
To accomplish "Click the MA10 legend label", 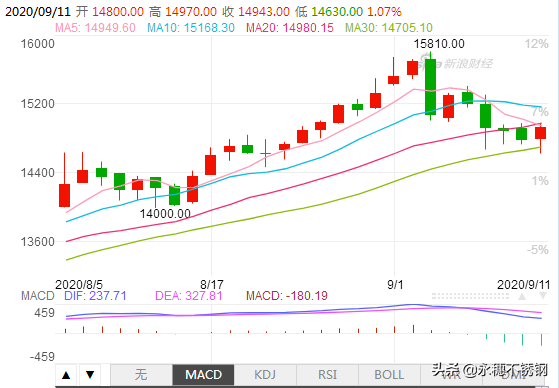I will point(191,27).
